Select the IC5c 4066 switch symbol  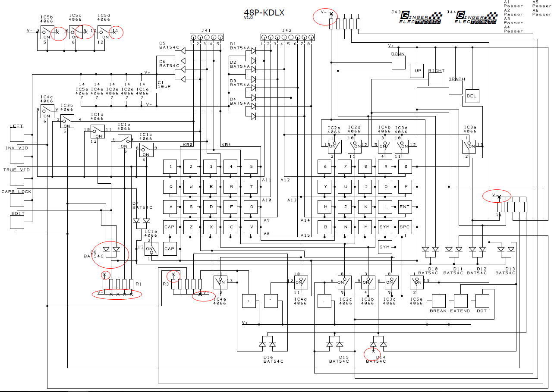75,32
